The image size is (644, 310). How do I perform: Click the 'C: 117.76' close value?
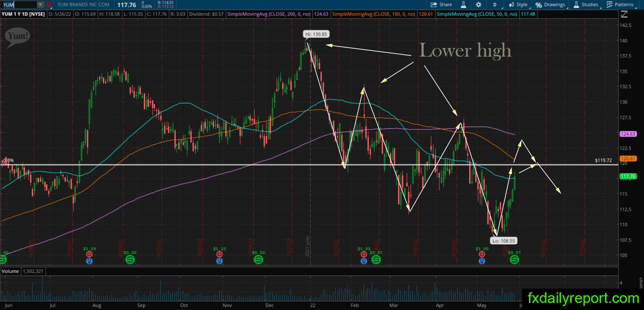[x=157, y=14]
